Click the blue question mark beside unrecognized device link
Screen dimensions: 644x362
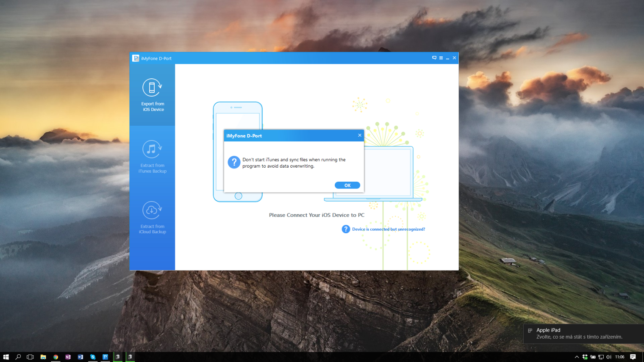(346, 229)
